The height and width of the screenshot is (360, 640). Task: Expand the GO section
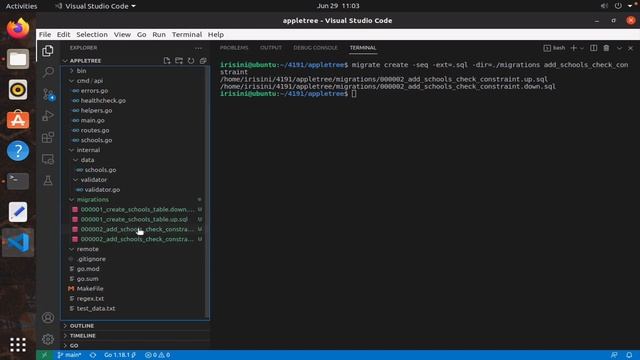(x=74, y=346)
